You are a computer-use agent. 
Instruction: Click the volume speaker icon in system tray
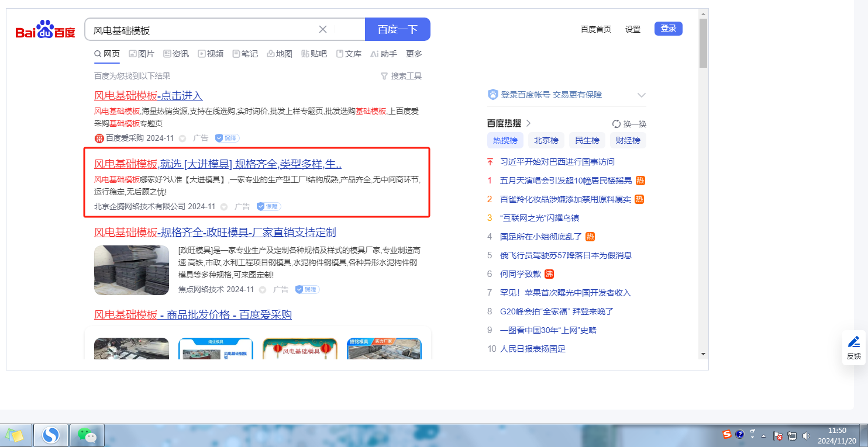tap(806, 435)
